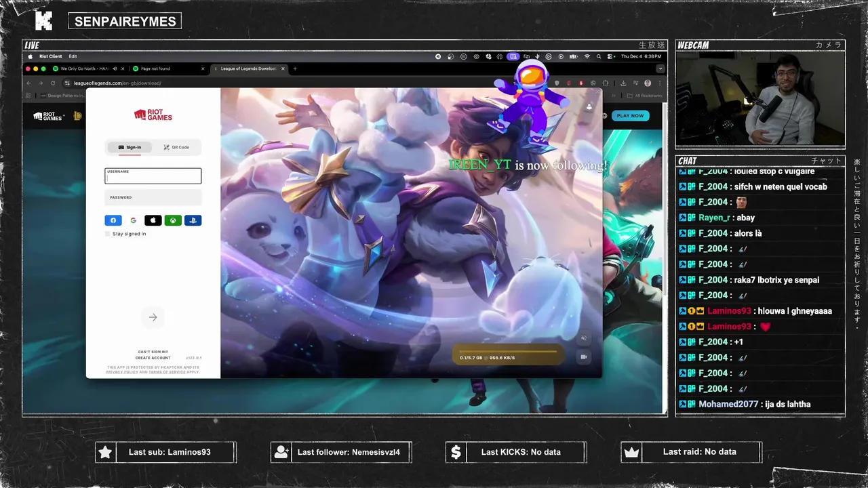Mute sound using the speaker icon on the splash art
Viewport: 868px width, 488px height.
point(584,338)
